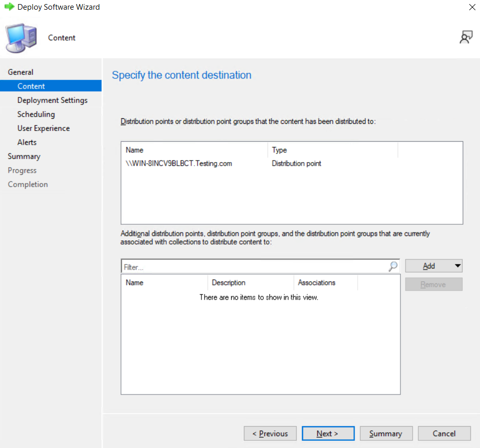Click the computer icon beside Content header
This screenshot has width=480, height=448.
(21, 38)
